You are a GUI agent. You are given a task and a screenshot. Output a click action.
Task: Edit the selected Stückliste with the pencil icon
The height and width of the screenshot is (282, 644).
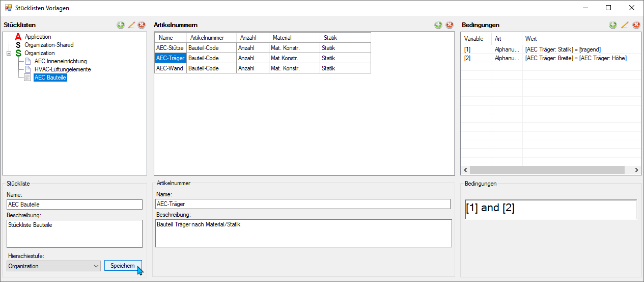pyautogui.click(x=131, y=25)
